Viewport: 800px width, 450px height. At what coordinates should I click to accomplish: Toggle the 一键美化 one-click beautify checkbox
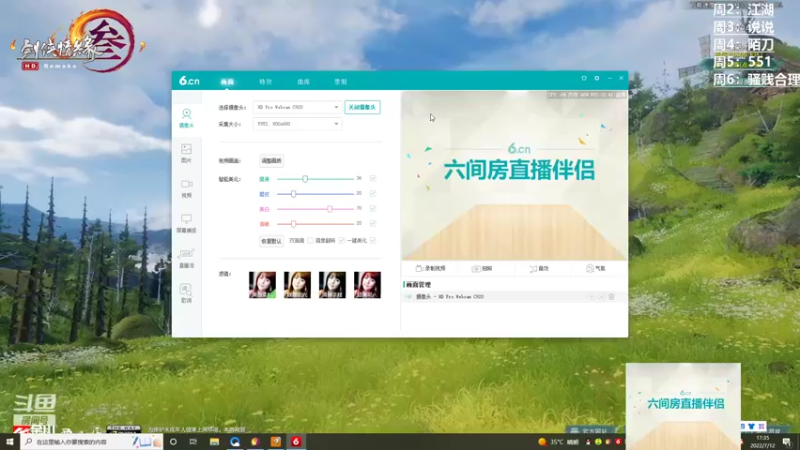point(373,240)
